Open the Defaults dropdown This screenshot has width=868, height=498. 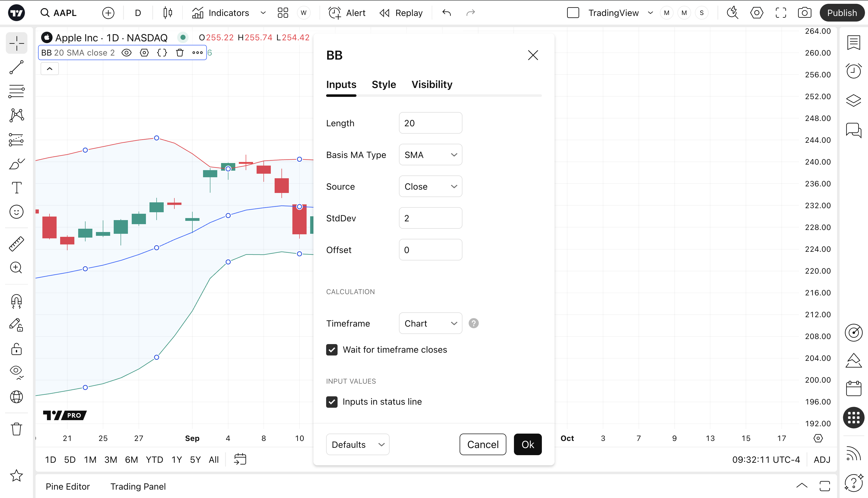tap(357, 444)
